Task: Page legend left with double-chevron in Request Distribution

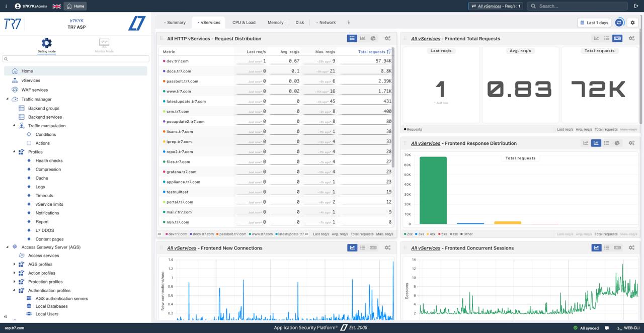Action: [x=160, y=234]
